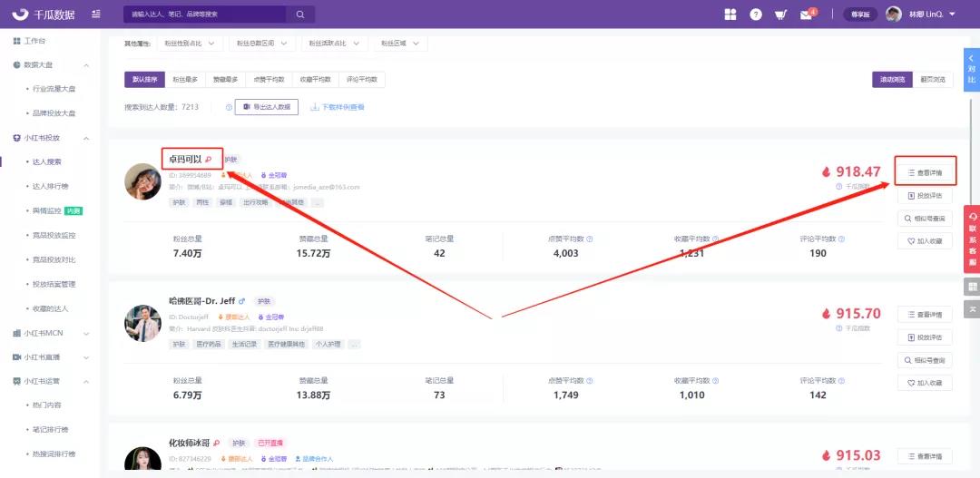Switch to 滚动浏览 view mode
This screenshot has width=980, height=478.
(x=892, y=80)
